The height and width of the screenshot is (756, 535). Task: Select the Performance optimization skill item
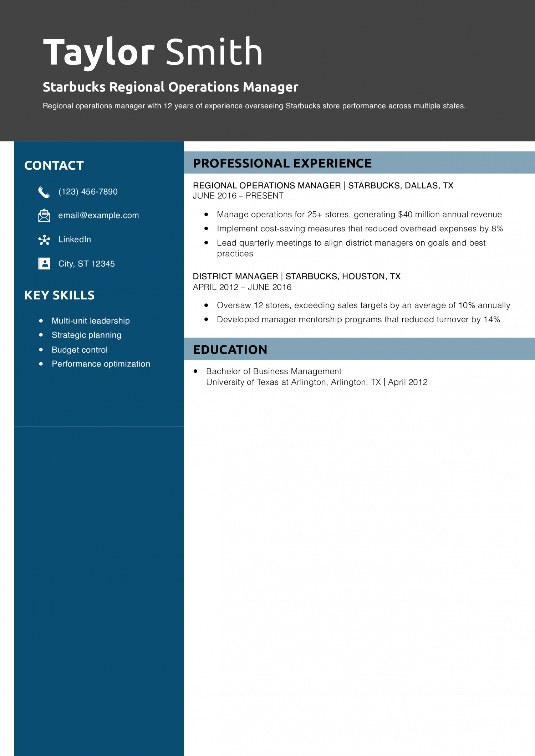pos(101,364)
